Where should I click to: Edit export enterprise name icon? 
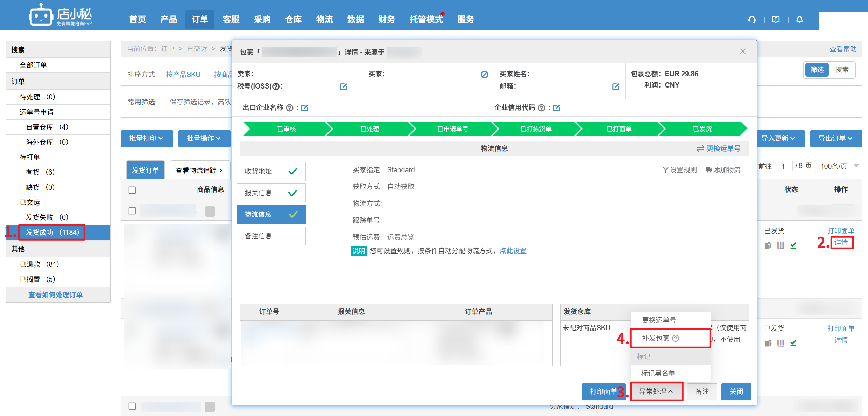tap(305, 108)
